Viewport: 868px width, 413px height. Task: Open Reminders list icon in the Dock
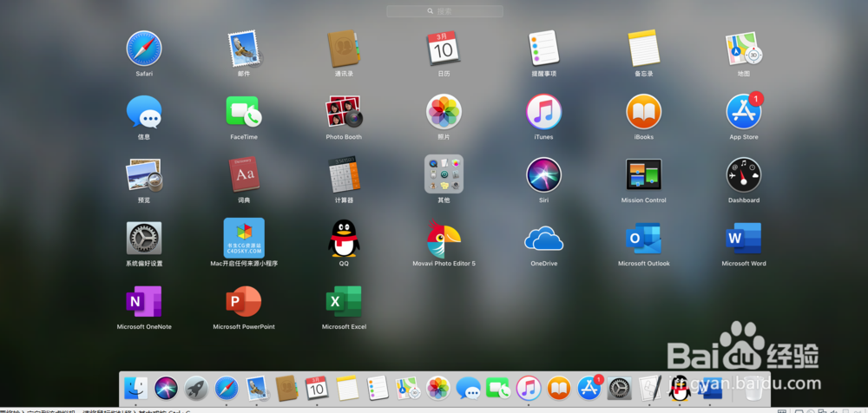click(378, 389)
